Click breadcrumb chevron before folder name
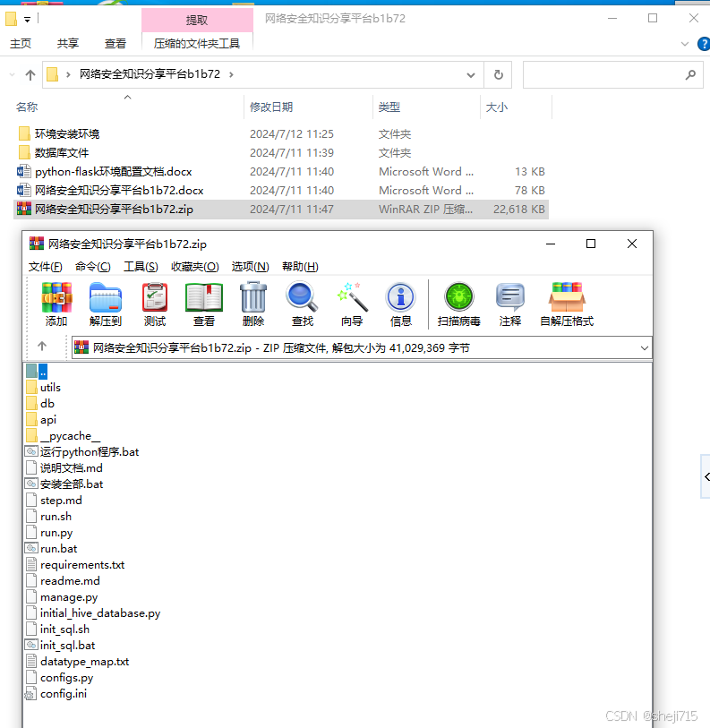This screenshot has height=728, width=710. [x=68, y=74]
